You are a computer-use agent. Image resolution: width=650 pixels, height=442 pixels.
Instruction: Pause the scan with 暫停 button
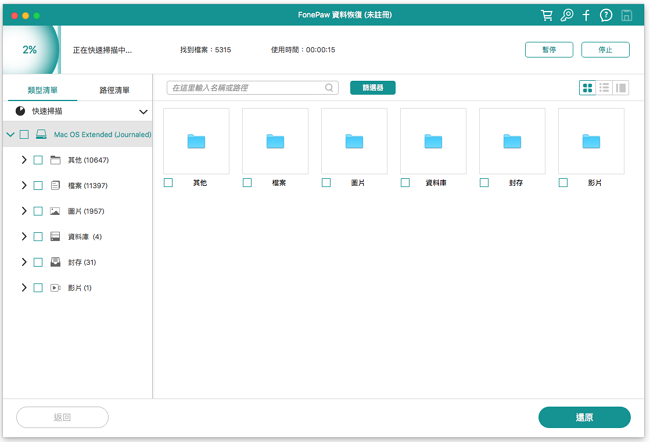tap(549, 50)
